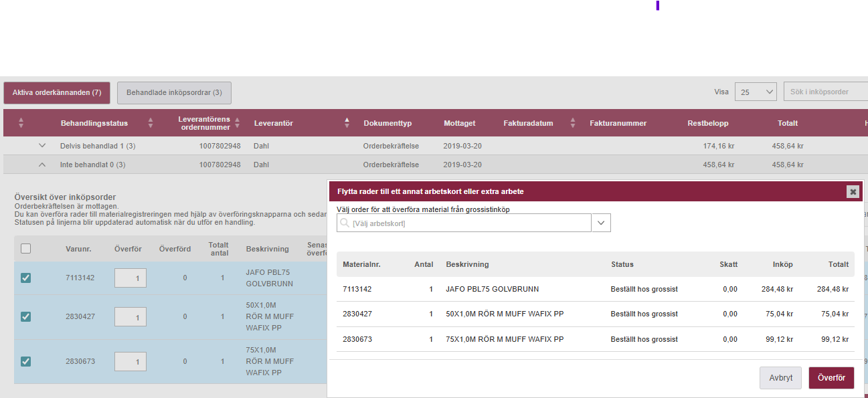868x398 pixels.
Task: Expand the Delvis behandlad order row
Action: coord(42,146)
